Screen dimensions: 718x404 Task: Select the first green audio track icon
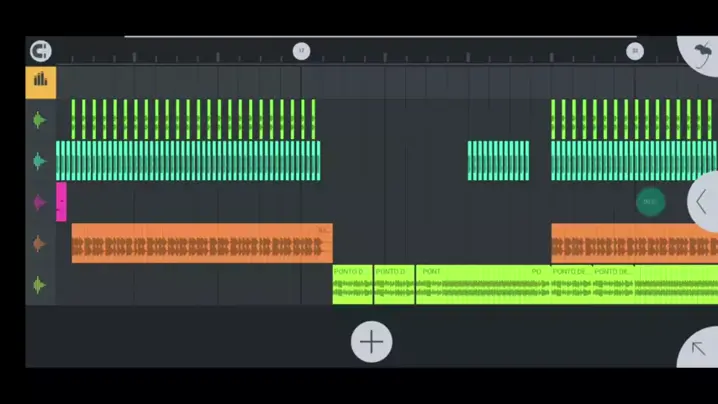40,120
